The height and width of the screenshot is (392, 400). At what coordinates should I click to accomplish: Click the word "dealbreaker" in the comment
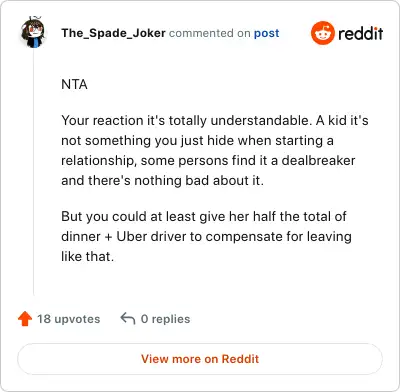[x=318, y=161]
